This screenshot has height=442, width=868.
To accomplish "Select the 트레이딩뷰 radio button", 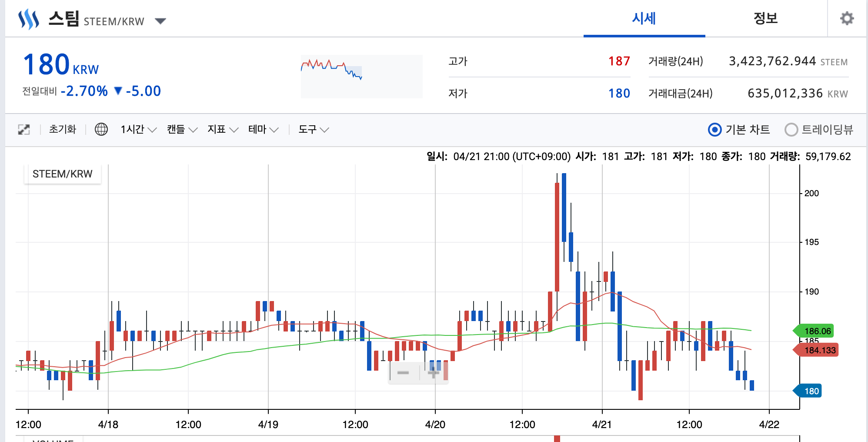I will click(x=791, y=130).
